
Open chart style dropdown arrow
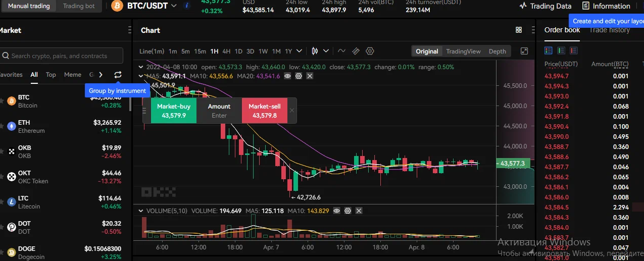coord(326,51)
